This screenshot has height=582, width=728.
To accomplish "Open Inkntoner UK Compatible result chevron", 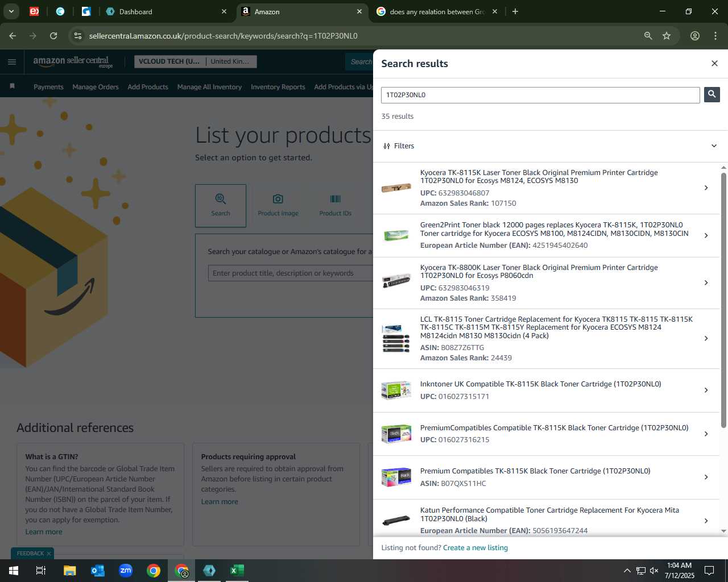I will (x=706, y=390).
